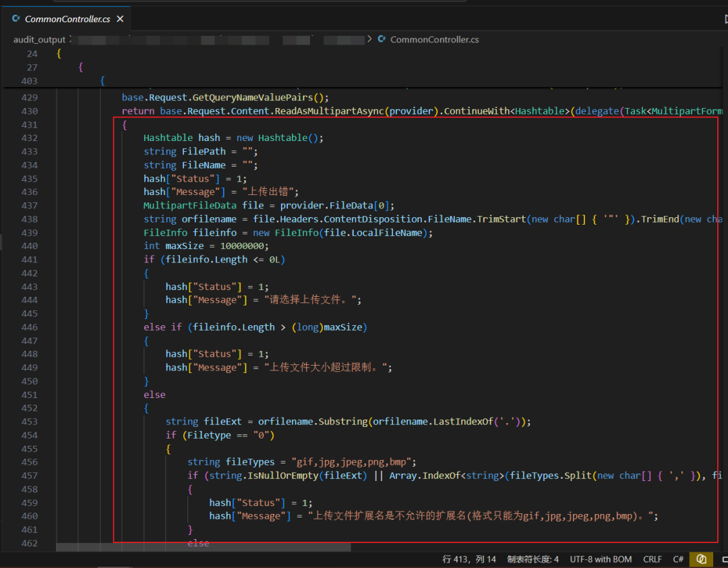Image resolution: width=728 pixels, height=568 pixels.
Task: Click "string orfilename" on line 438
Action: click(x=190, y=219)
